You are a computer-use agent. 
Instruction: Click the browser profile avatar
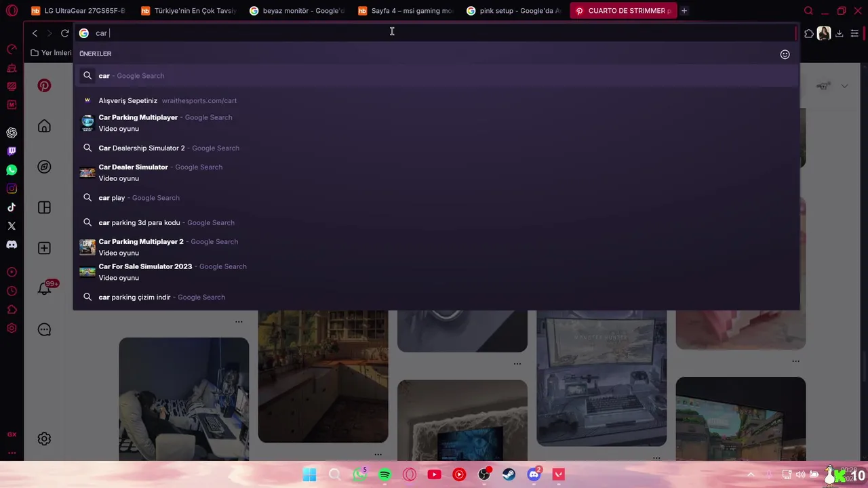(x=824, y=33)
